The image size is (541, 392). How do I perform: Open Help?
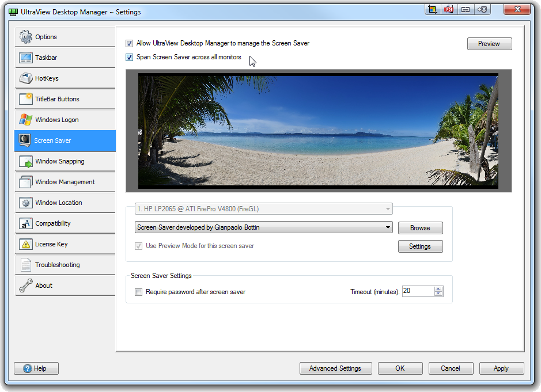[x=36, y=368]
